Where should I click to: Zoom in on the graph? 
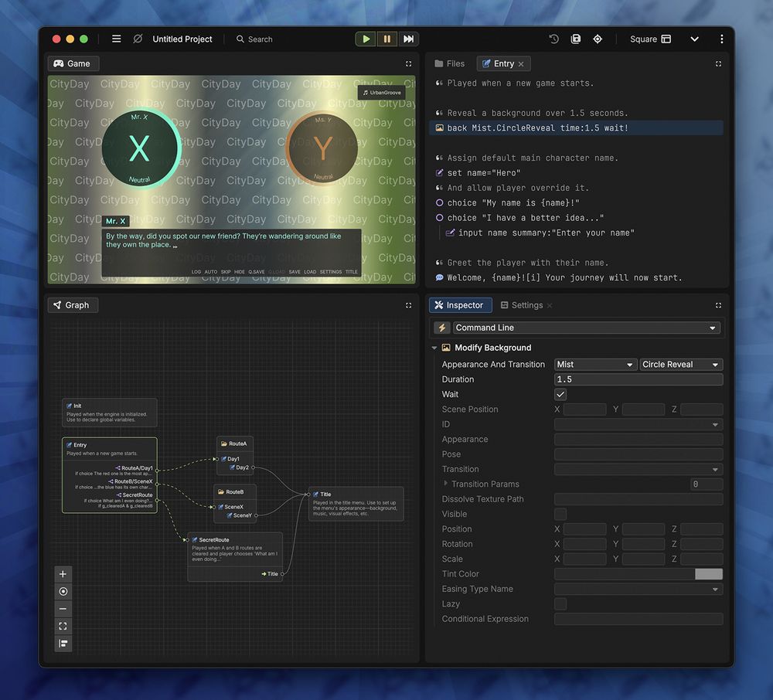[x=63, y=574]
